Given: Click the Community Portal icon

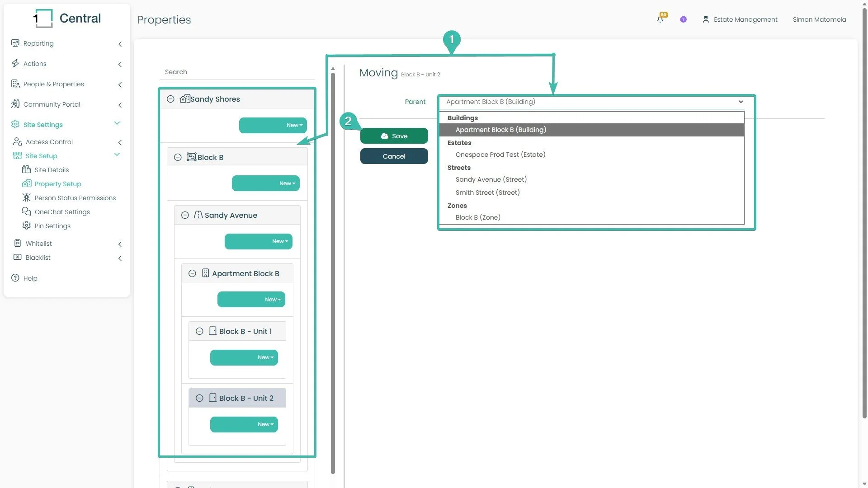Looking at the screenshot, I should [15, 104].
